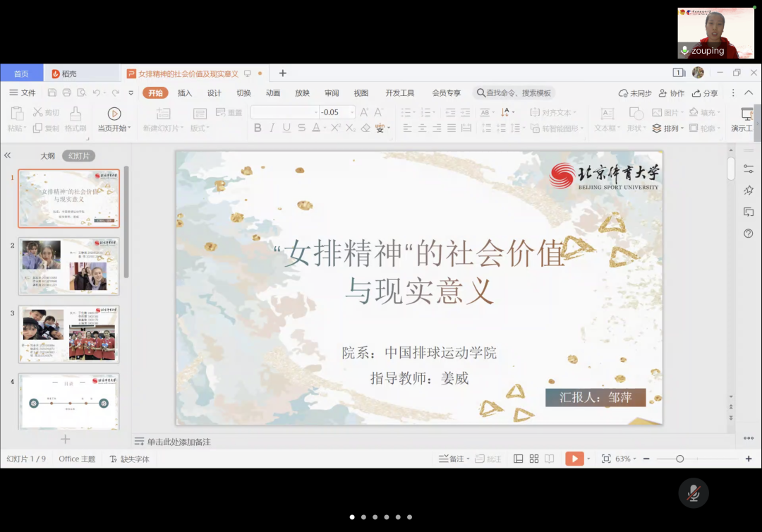The image size is (762, 532).
Task: Switch to the 审阅 ribbon tab
Action: coord(332,93)
